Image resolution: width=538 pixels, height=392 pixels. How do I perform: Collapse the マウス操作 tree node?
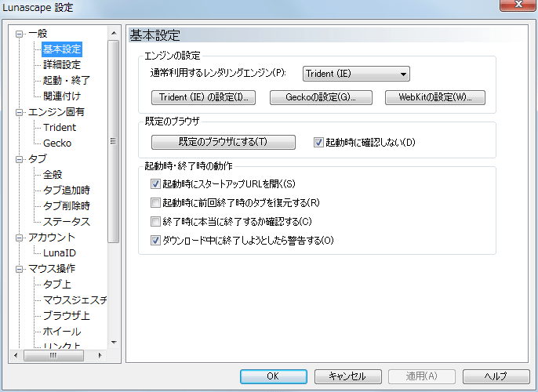[x=19, y=269]
